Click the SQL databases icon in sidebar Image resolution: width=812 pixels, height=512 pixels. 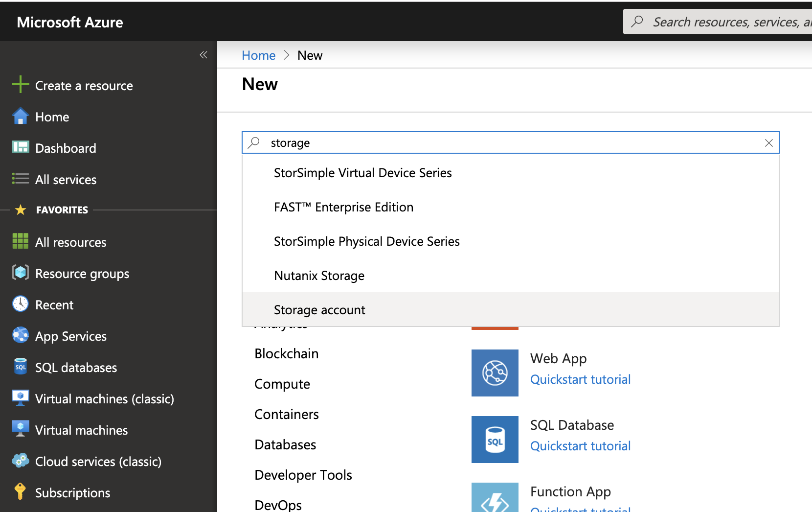tap(21, 367)
